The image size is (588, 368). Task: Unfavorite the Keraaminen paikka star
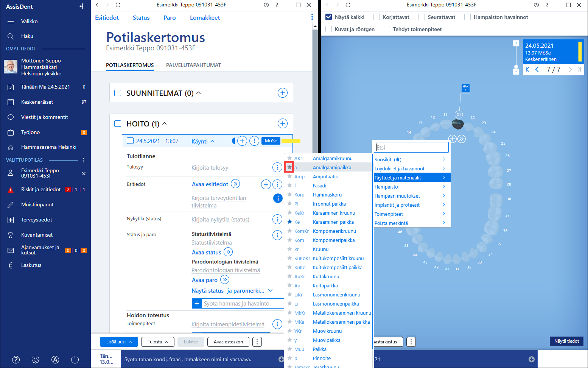pos(289,222)
